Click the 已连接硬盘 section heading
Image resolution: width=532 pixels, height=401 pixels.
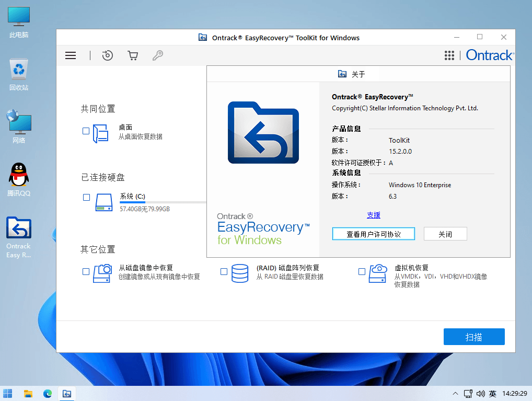[x=103, y=177]
